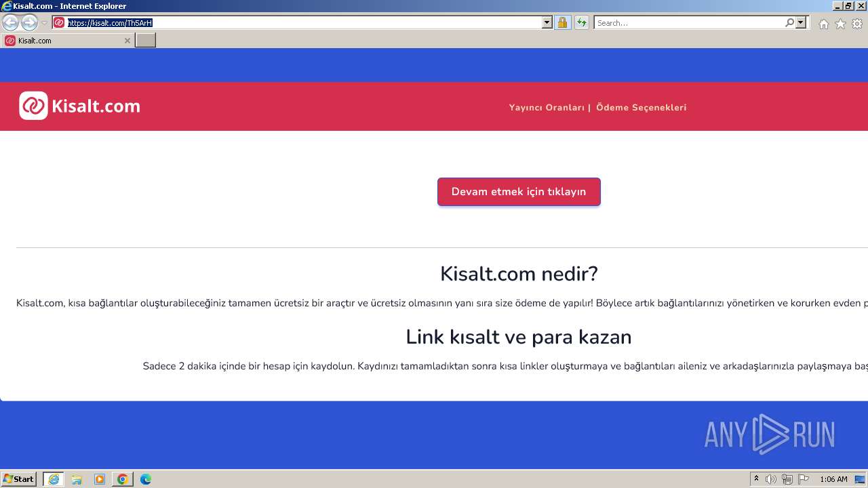This screenshot has height=488, width=868.
Task: Click into the Search box
Action: point(689,22)
